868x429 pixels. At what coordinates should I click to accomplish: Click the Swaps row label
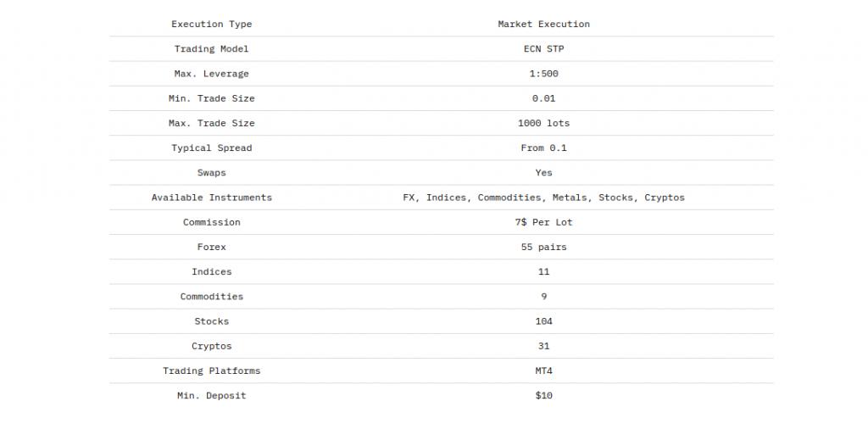(x=211, y=172)
